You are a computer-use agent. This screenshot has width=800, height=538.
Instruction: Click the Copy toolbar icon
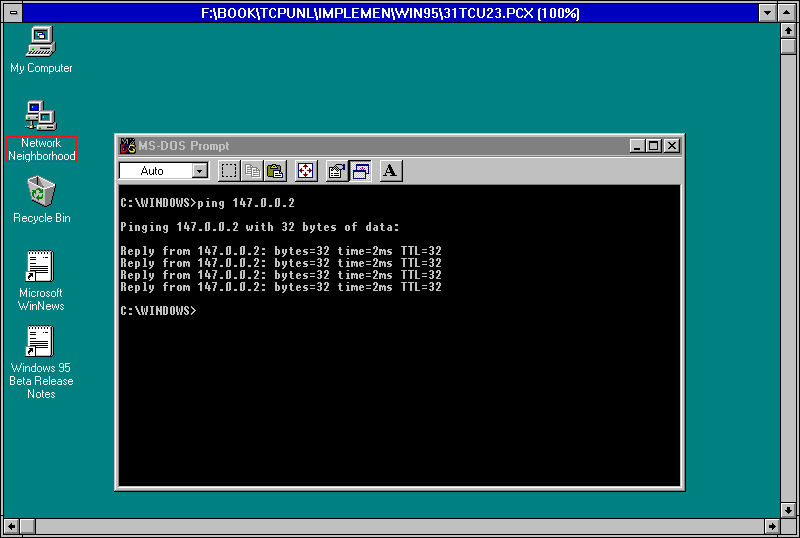coord(253,171)
